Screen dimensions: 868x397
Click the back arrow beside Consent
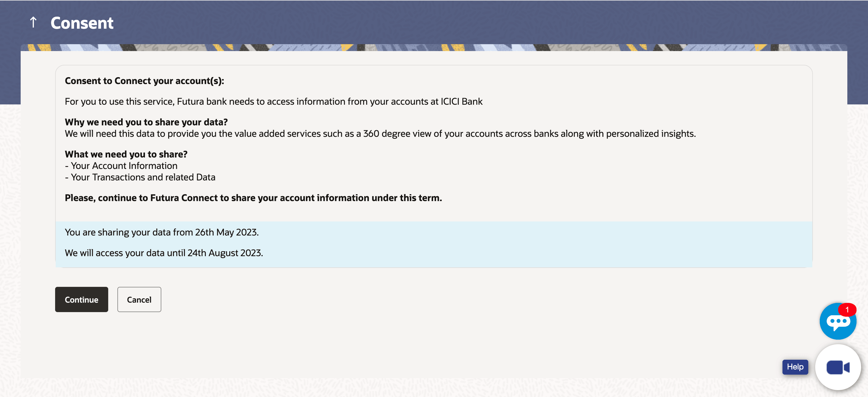33,23
